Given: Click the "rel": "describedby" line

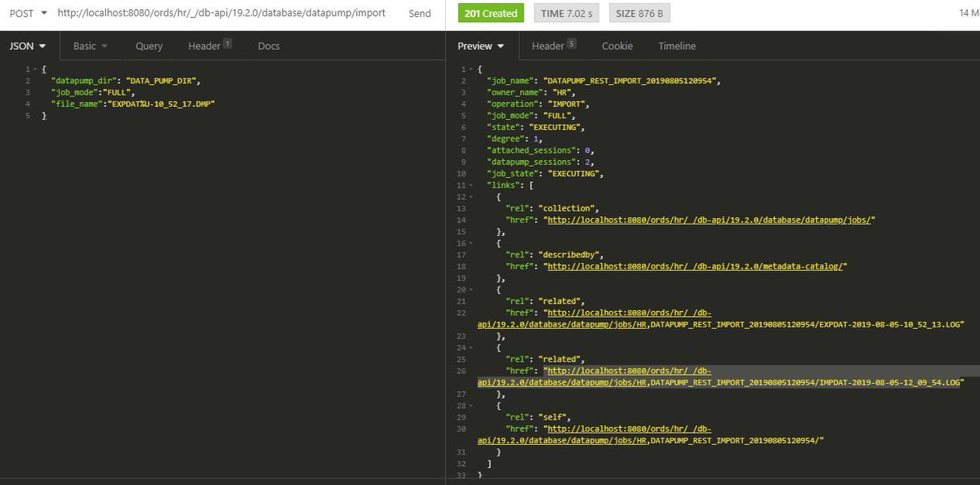Looking at the screenshot, I should 556,256.
